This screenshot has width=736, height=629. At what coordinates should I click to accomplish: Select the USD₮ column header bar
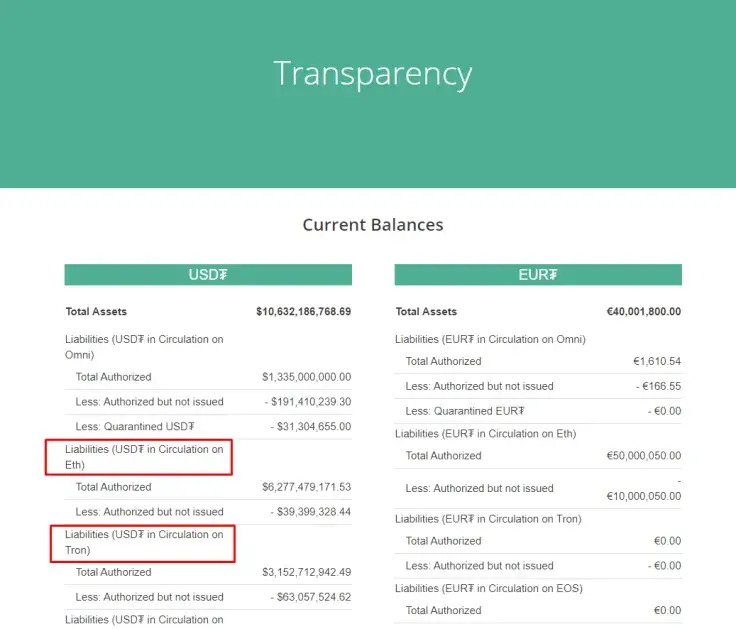click(x=208, y=275)
